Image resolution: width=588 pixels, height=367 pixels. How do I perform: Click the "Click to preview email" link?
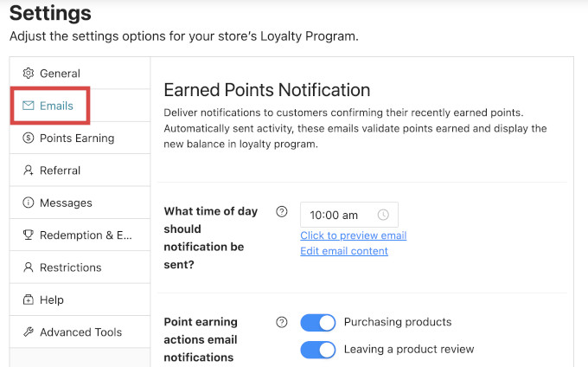[x=353, y=235]
